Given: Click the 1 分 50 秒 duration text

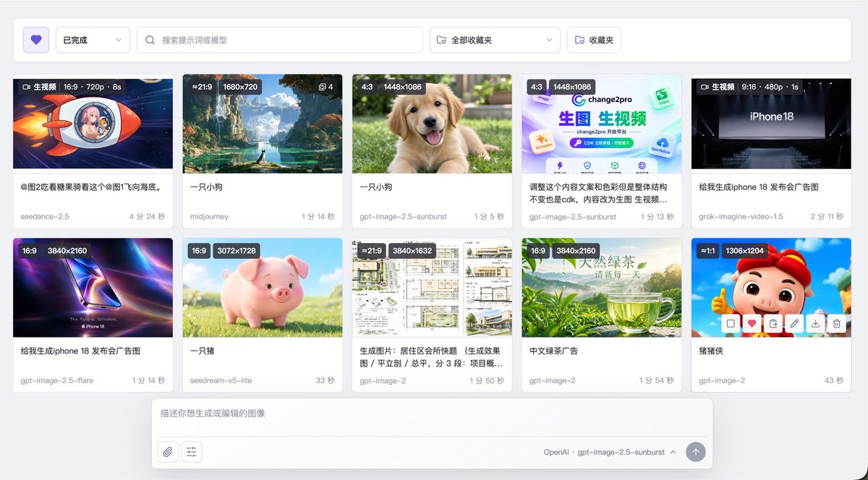Looking at the screenshot, I should [486, 380].
